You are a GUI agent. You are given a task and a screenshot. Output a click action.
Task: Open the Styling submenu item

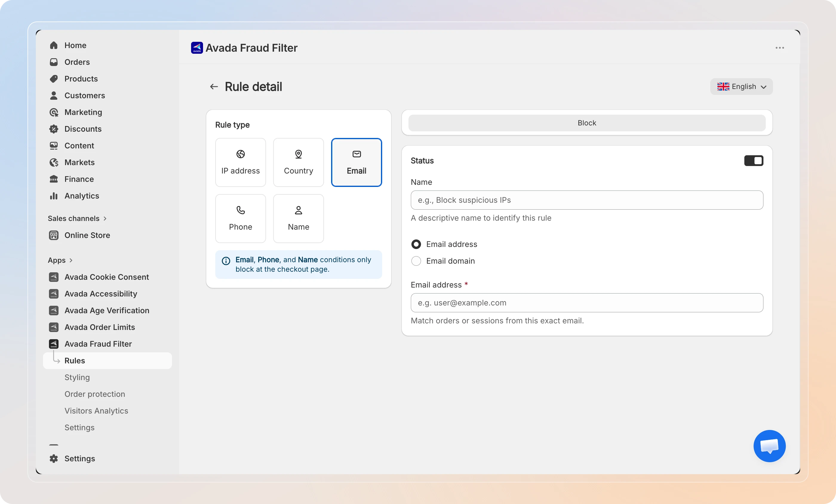77,377
